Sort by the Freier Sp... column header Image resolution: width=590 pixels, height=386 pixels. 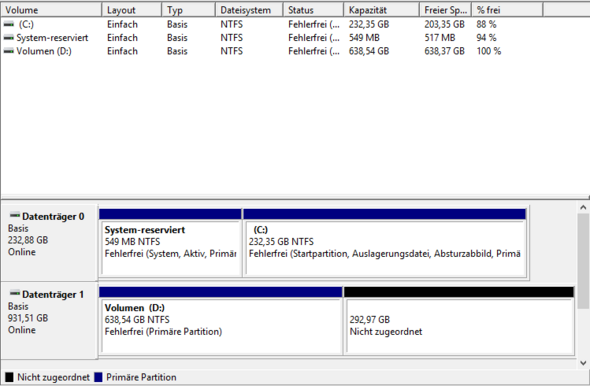pyautogui.click(x=446, y=10)
